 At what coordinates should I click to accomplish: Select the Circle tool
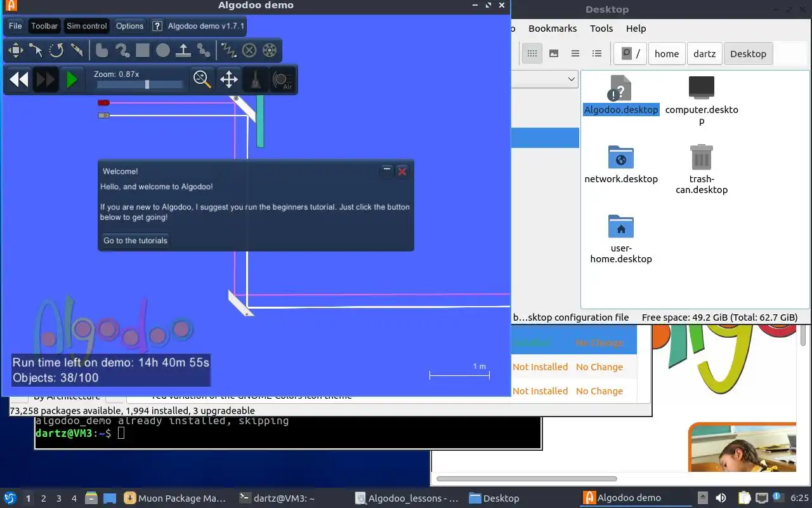coord(163,50)
